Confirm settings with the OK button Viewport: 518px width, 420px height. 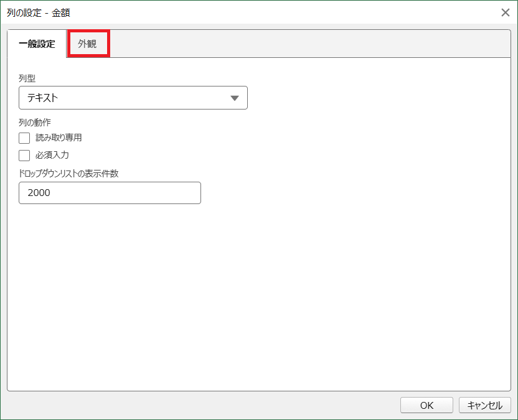[x=426, y=405]
